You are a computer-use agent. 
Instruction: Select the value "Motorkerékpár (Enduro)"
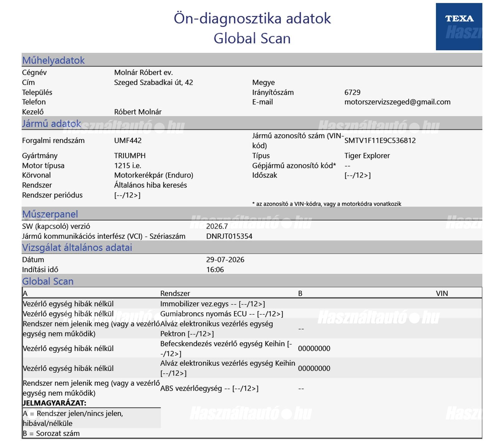(x=154, y=175)
